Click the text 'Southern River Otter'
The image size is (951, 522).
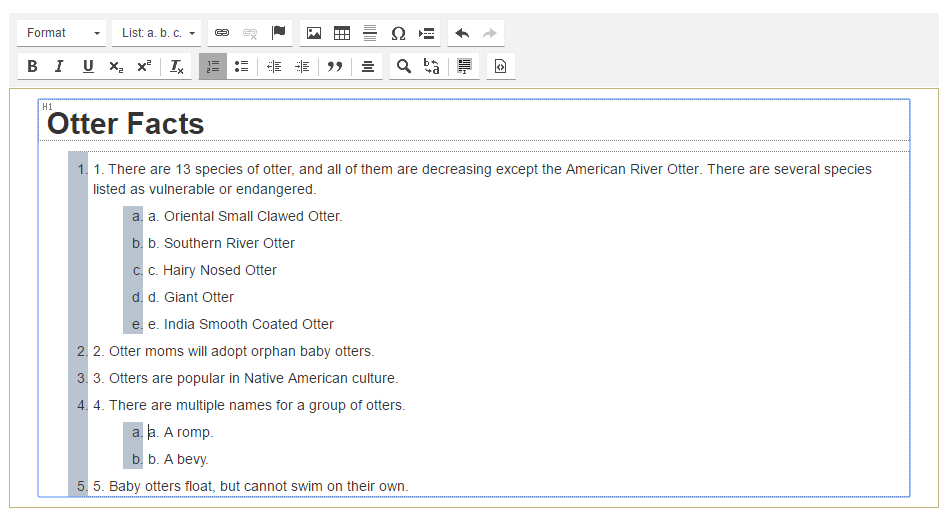pyautogui.click(x=229, y=243)
